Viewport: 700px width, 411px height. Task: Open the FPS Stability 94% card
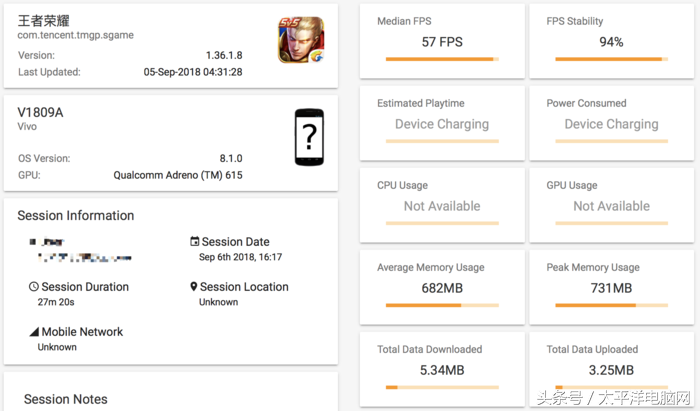612,41
